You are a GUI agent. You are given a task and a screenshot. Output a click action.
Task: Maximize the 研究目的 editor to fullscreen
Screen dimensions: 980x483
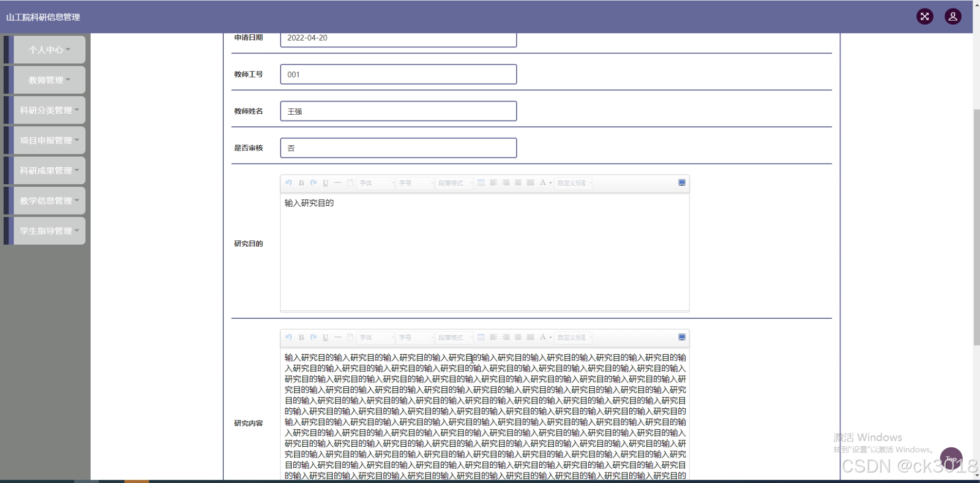(x=682, y=183)
